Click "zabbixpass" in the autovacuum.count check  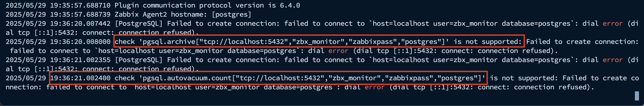click(x=409, y=78)
